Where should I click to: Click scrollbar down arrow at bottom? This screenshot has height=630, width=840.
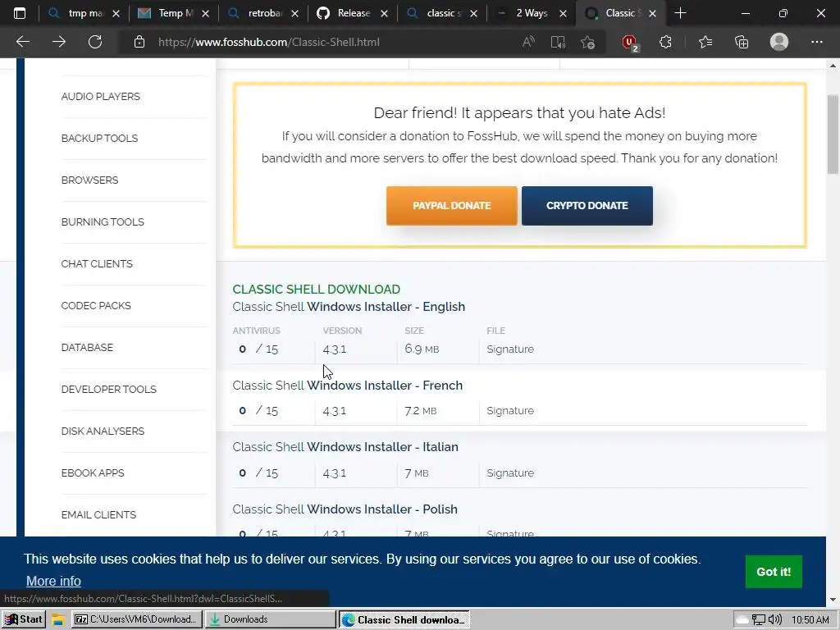click(x=833, y=600)
